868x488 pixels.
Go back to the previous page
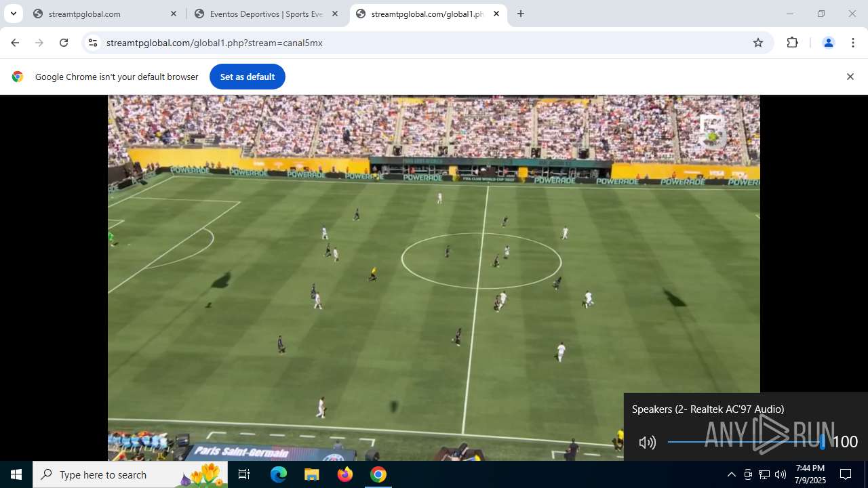(x=15, y=43)
